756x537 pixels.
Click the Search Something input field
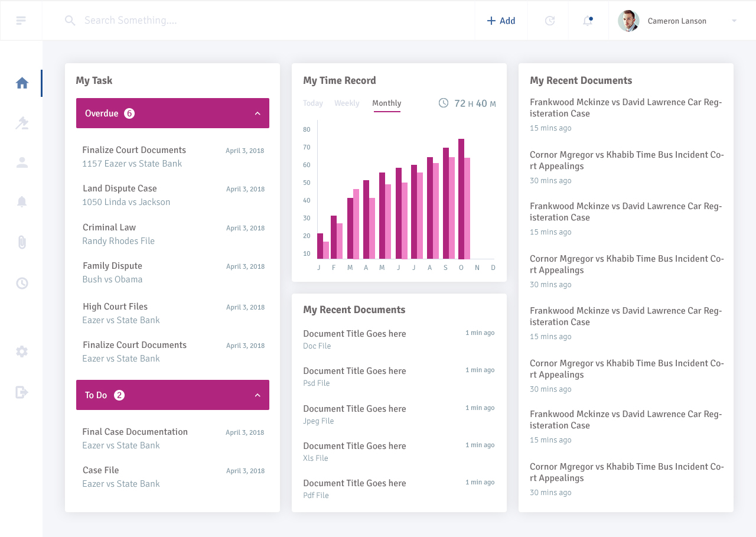pyautogui.click(x=236, y=21)
